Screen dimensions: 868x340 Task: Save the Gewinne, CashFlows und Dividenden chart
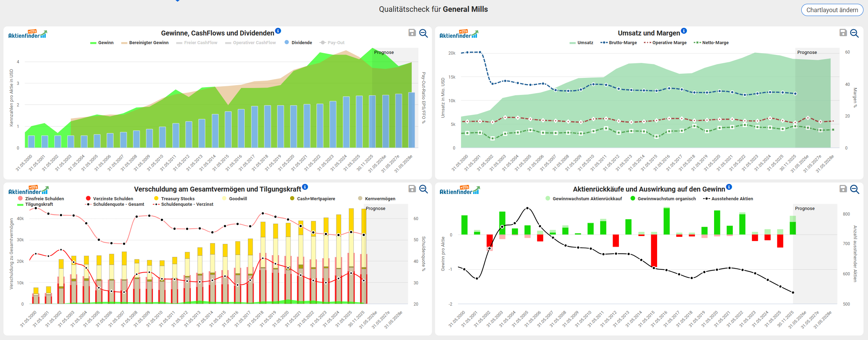tap(412, 33)
